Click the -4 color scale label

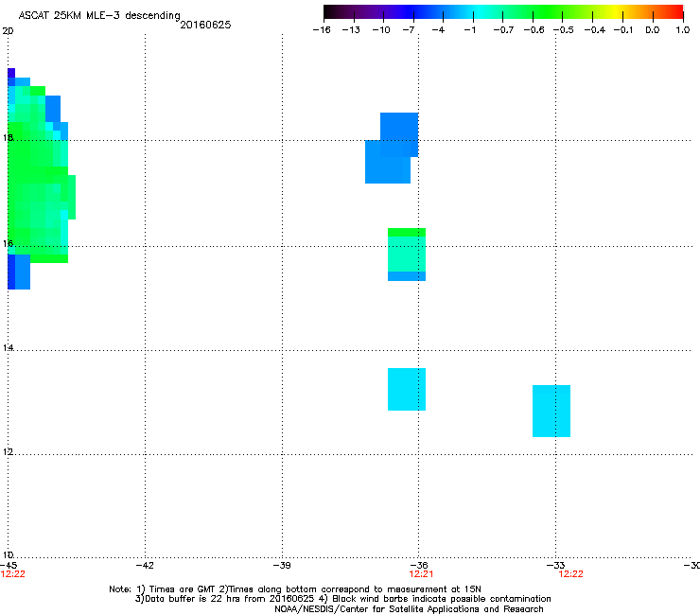pyautogui.click(x=438, y=30)
